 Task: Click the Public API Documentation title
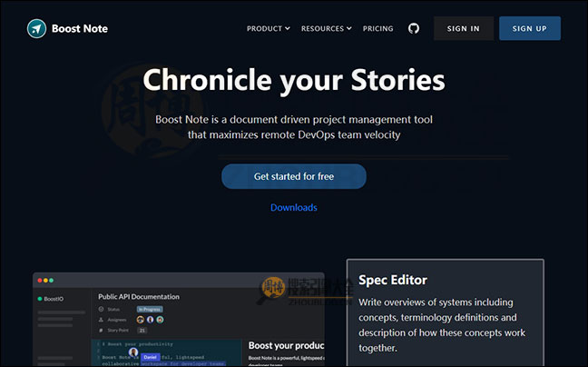tap(139, 296)
